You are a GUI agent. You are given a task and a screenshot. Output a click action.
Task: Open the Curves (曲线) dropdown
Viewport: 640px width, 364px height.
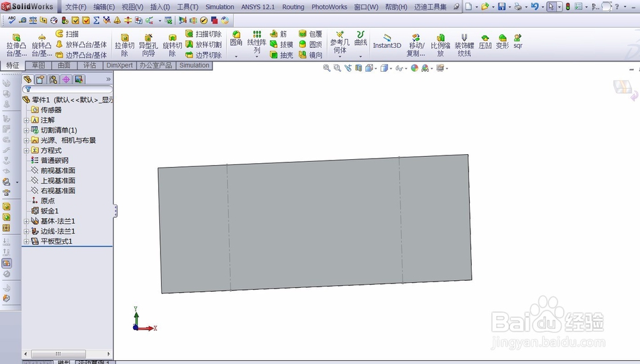[x=360, y=56]
